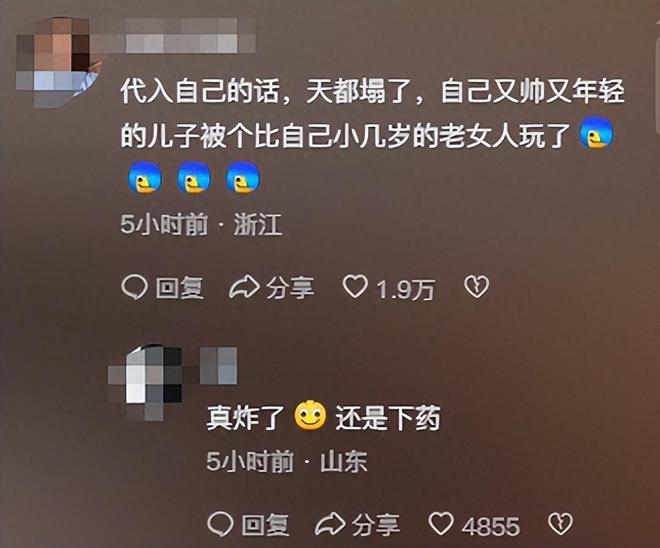Tap the reply bubble icon on Shandong comment
The width and height of the screenshot is (660, 548).
[x=221, y=524]
